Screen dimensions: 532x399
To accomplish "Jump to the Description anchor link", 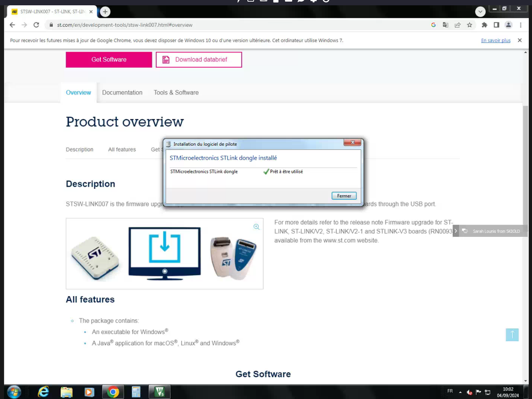I will click(79, 149).
